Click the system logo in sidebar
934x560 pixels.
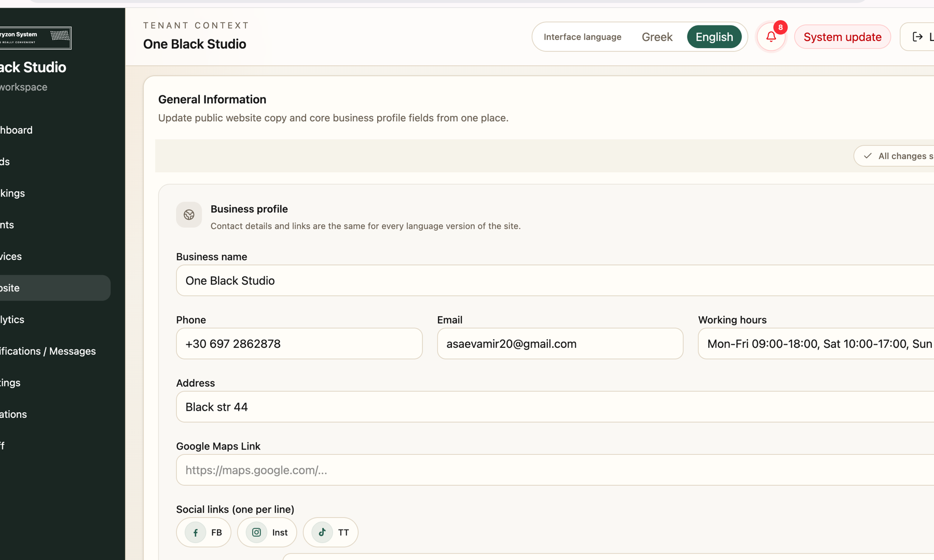(x=35, y=38)
